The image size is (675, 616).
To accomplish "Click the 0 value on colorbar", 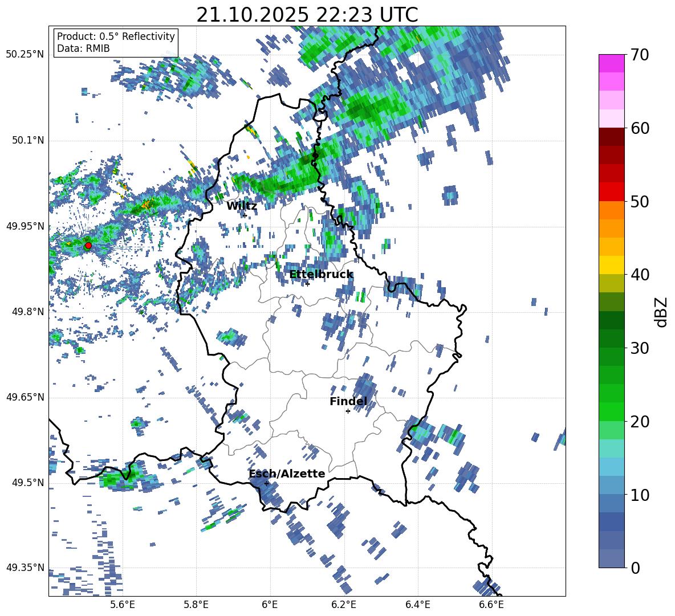I will coord(635,568).
